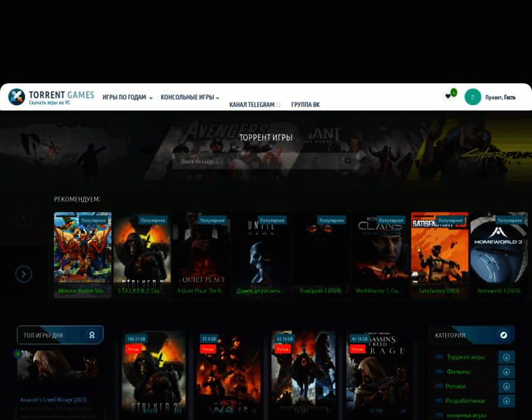The width and height of the screenshot is (532, 420).
Task: Open the 63.16 GB game poster
Action: tap(303, 373)
